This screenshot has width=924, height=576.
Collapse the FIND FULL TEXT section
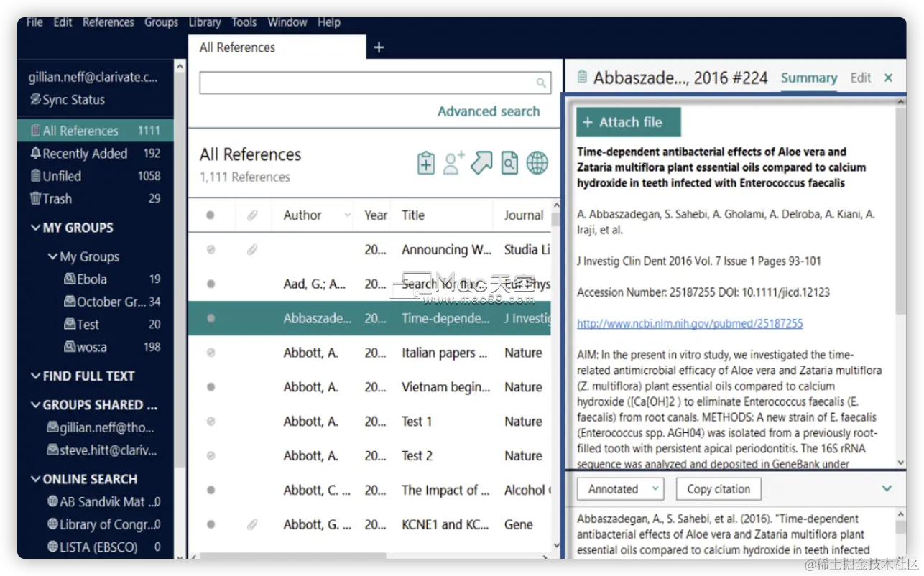point(35,376)
